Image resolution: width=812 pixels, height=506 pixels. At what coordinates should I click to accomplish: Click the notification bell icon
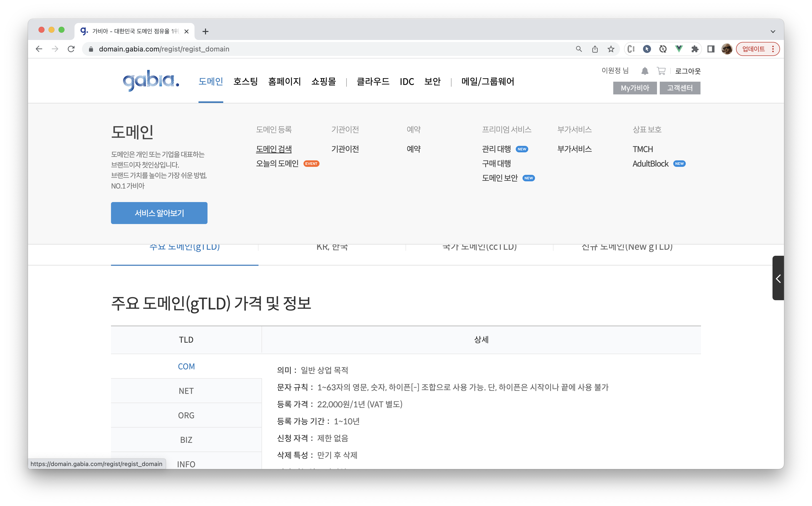click(x=644, y=71)
